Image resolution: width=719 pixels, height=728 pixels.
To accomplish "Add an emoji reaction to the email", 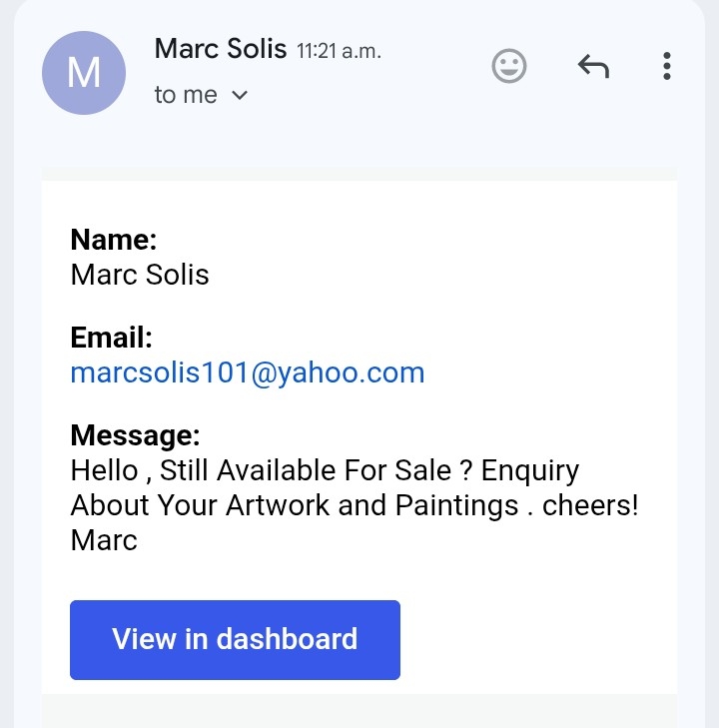I will click(509, 67).
